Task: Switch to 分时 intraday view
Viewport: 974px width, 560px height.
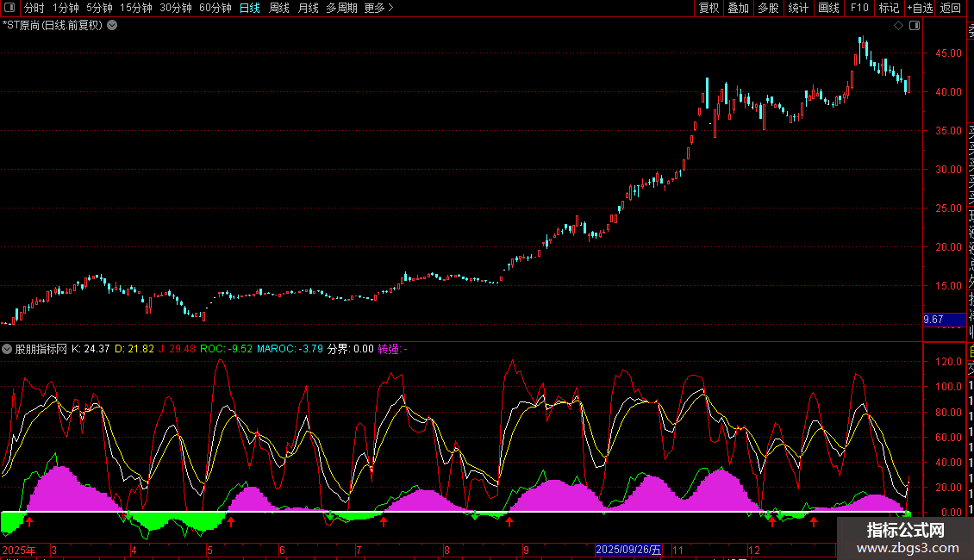Action: [34, 8]
